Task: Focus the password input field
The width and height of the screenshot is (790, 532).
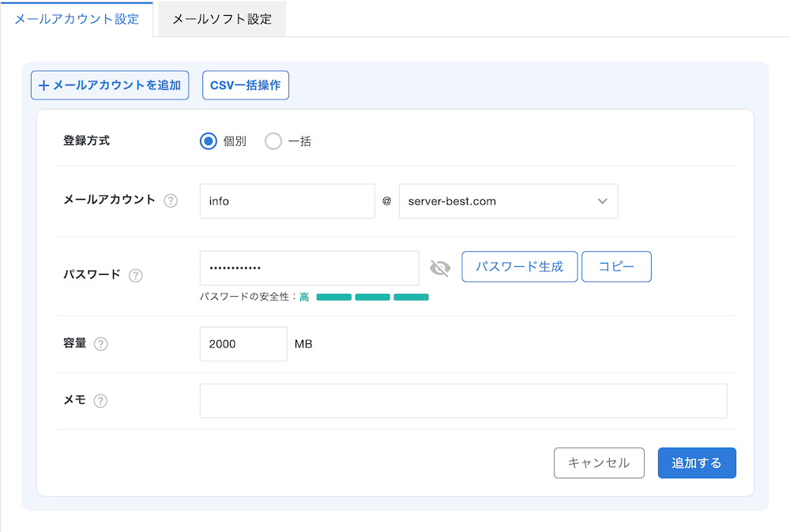Action: pyautogui.click(x=310, y=268)
